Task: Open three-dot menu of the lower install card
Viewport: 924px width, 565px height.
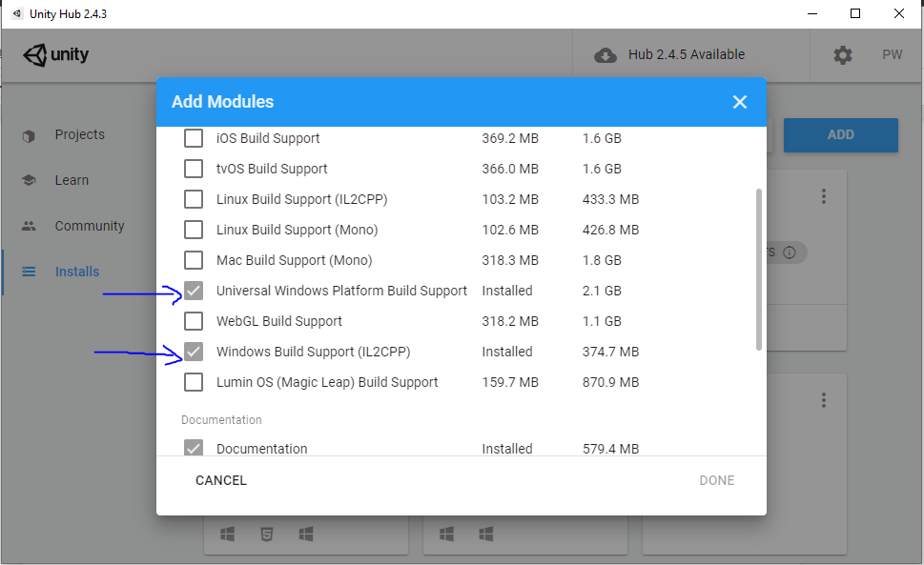Action: [824, 400]
